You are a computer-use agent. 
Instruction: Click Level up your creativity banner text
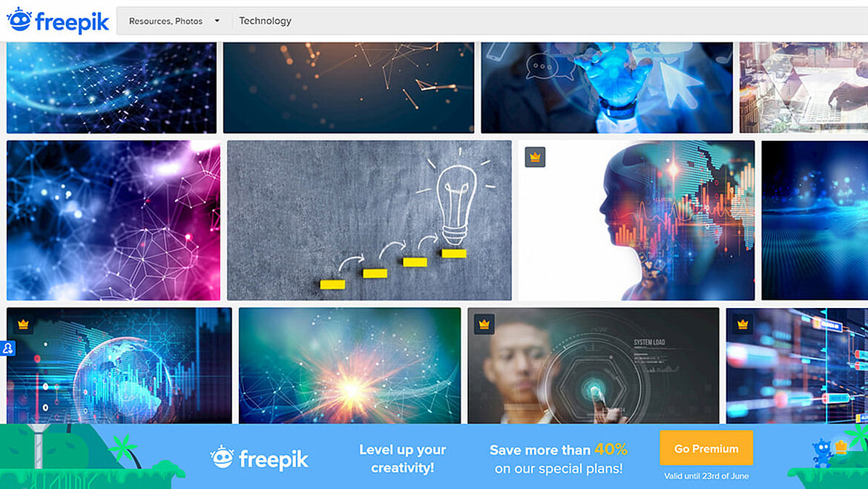pos(402,459)
